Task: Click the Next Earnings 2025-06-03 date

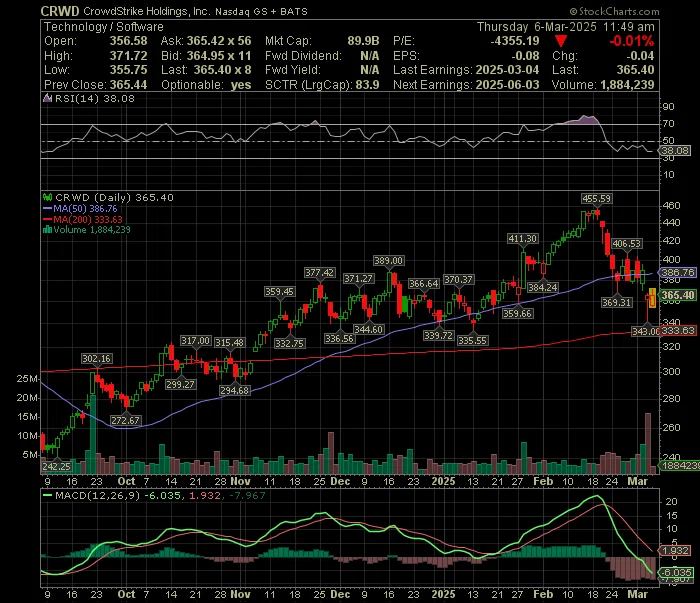Action: pyautogui.click(x=508, y=85)
